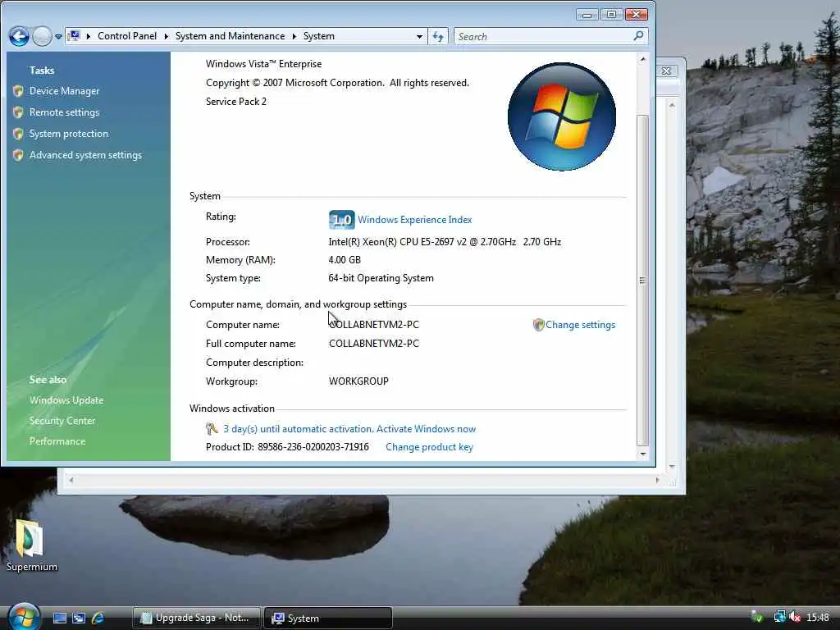Click Change settings link
Image resolution: width=840 pixels, height=630 pixels.
point(580,325)
